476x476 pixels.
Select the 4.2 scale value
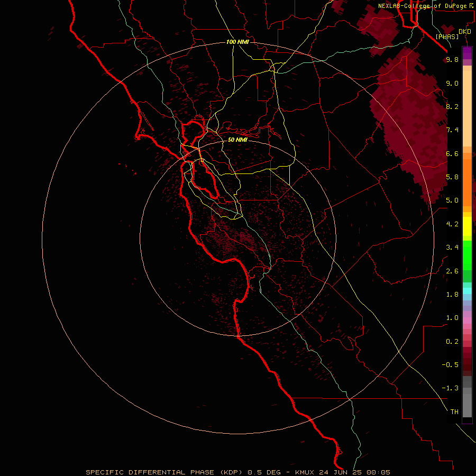452,224
